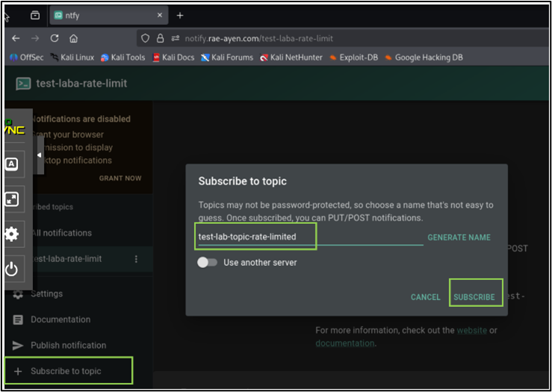The image size is (552, 392).
Task: Click Grant Now for notifications
Action: pos(120,178)
